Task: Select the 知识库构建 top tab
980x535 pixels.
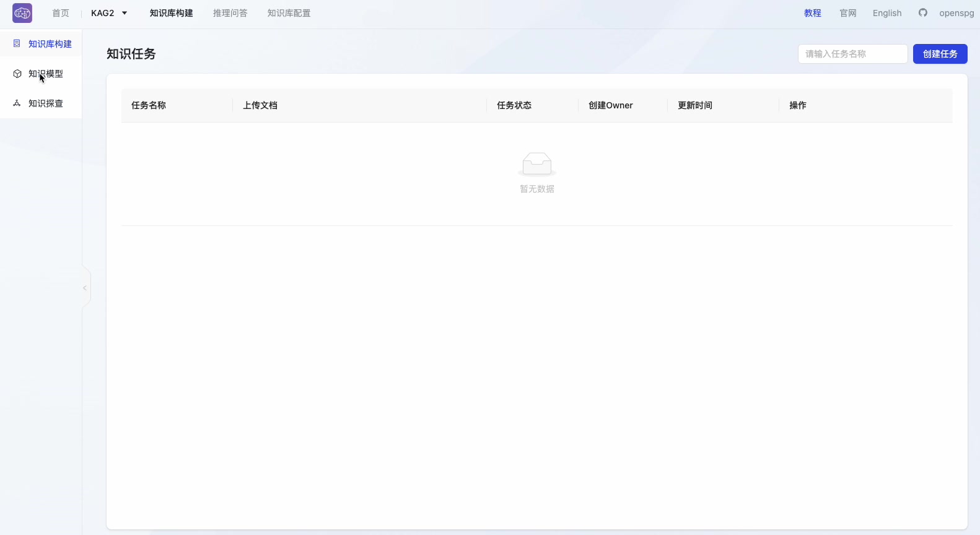Action: tap(171, 13)
